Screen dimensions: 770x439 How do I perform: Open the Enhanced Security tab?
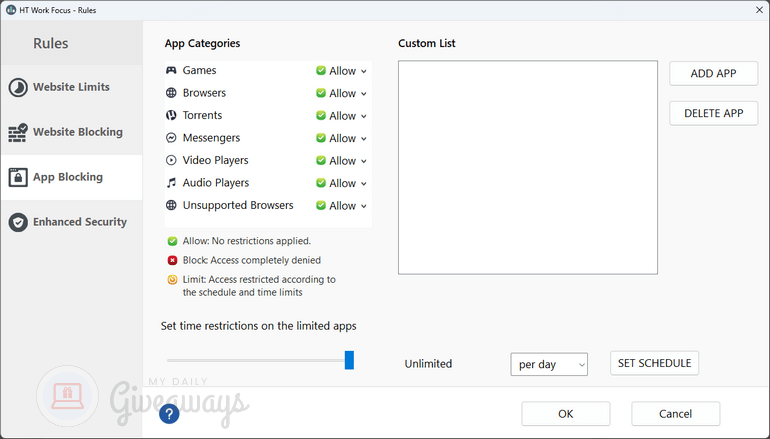pos(71,222)
